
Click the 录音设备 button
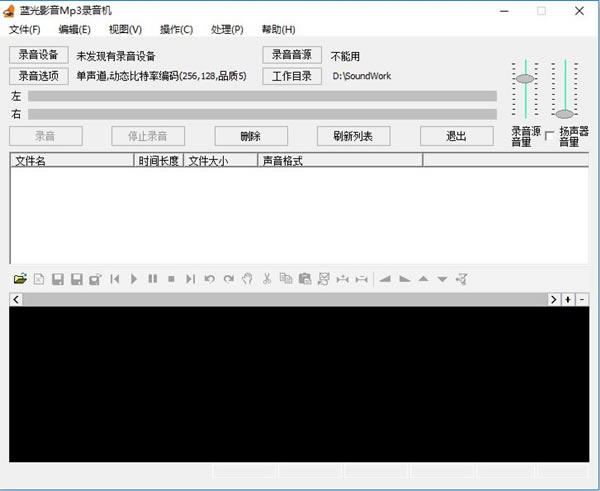[x=39, y=55]
